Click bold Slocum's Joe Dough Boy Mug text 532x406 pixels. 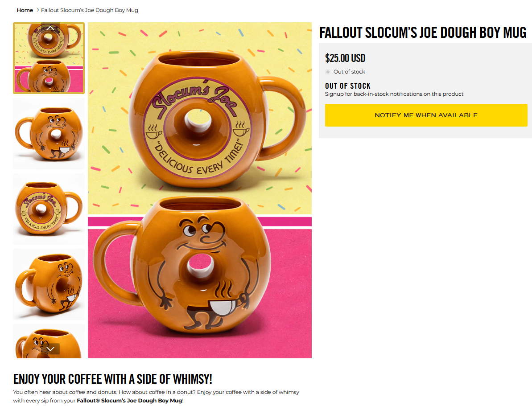(129, 400)
